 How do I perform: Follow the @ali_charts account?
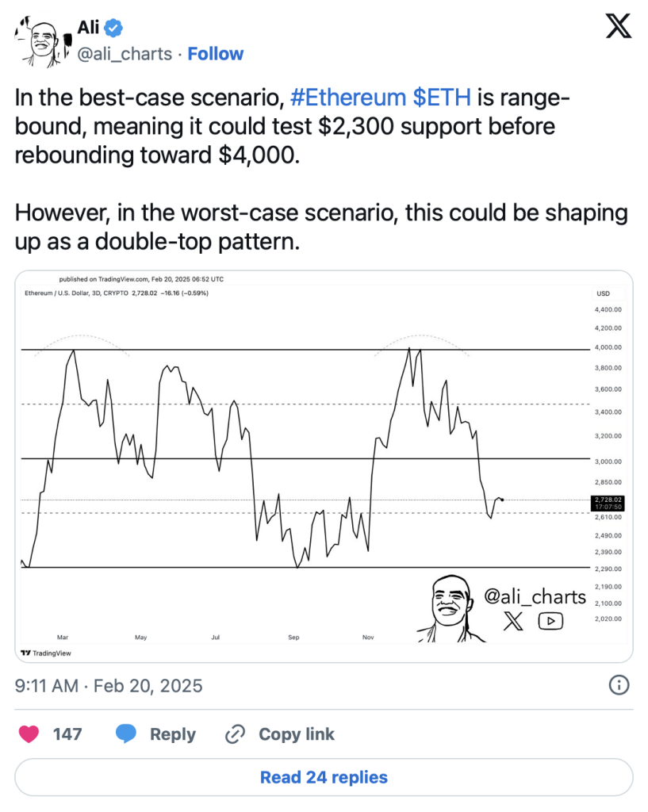tap(216, 54)
